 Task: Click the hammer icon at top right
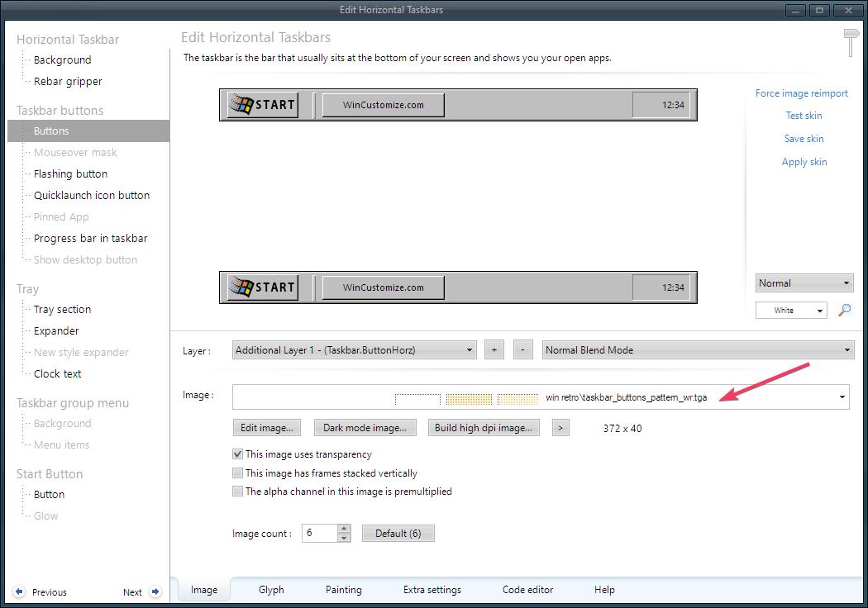click(851, 41)
